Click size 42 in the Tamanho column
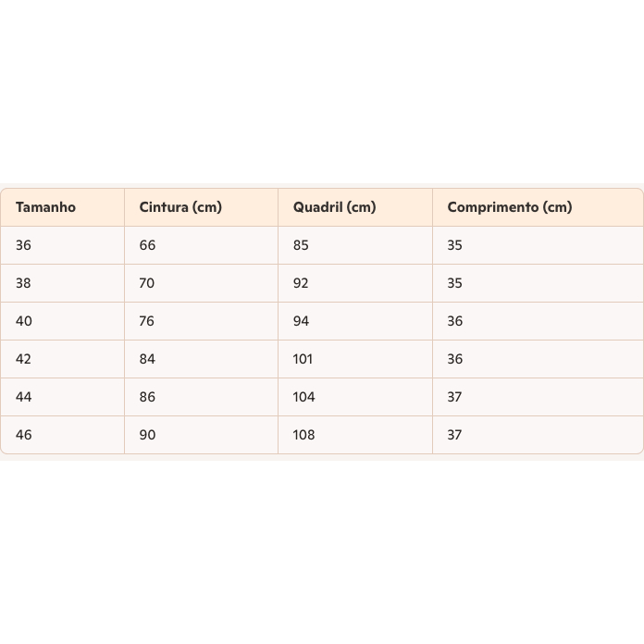 (24, 359)
